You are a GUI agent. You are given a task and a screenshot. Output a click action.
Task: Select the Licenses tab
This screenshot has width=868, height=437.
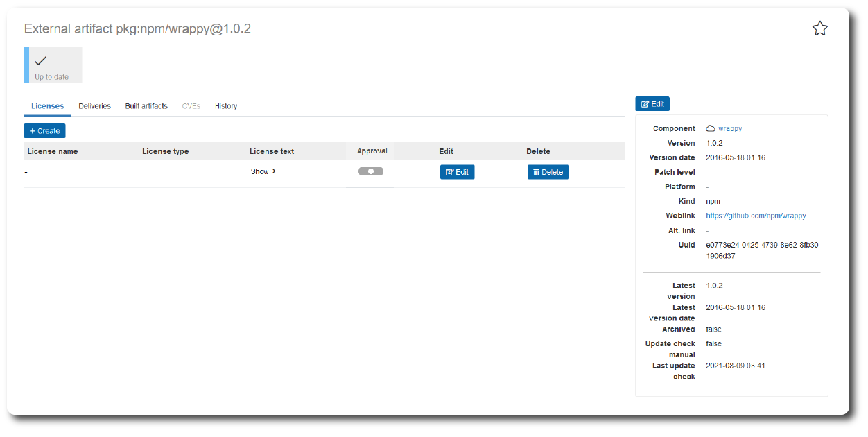coord(47,106)
